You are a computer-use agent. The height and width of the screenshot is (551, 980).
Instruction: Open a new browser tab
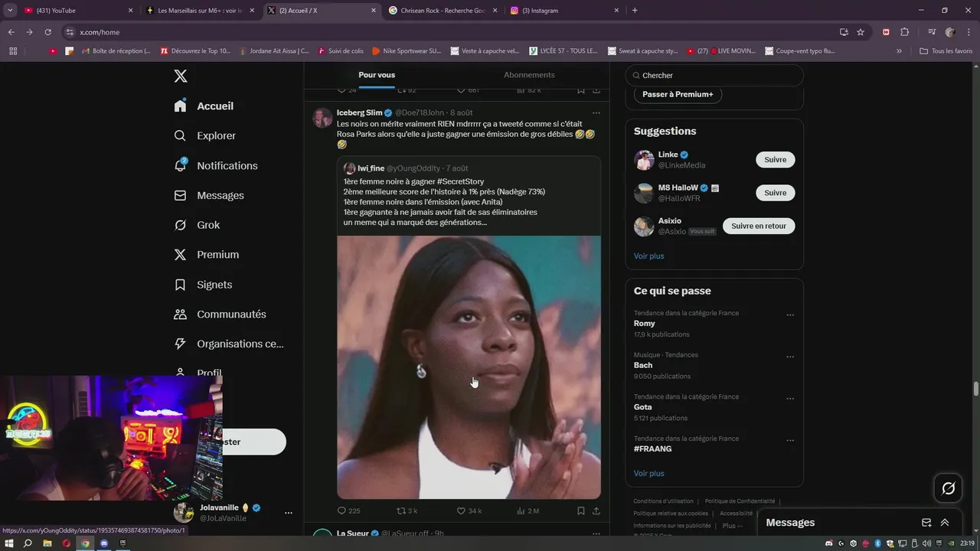point(635,11)
